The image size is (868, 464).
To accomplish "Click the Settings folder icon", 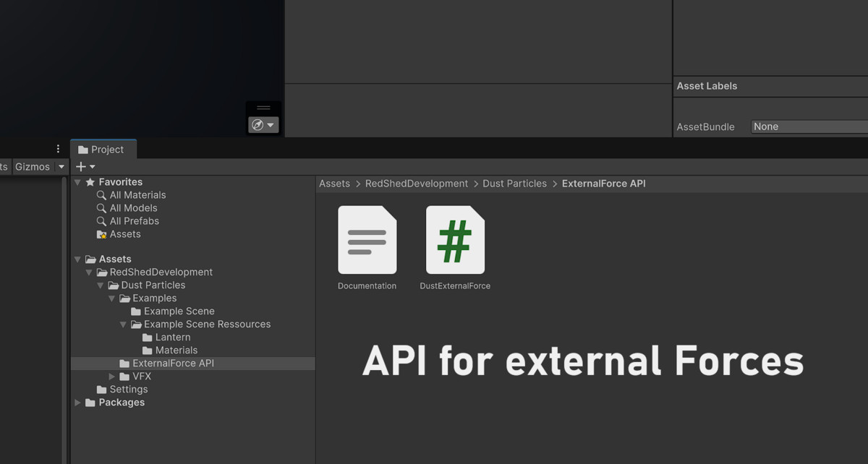I will click(102, 389).
